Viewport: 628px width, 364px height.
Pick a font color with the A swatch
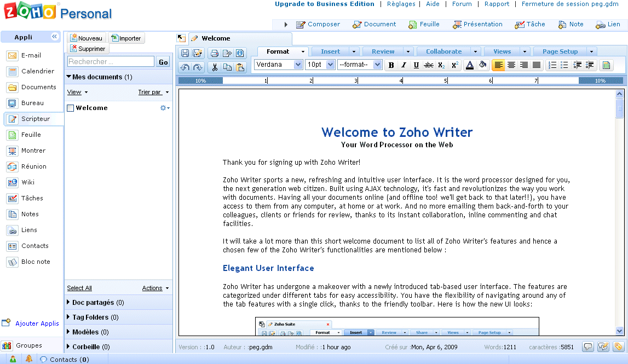point(470,65)
